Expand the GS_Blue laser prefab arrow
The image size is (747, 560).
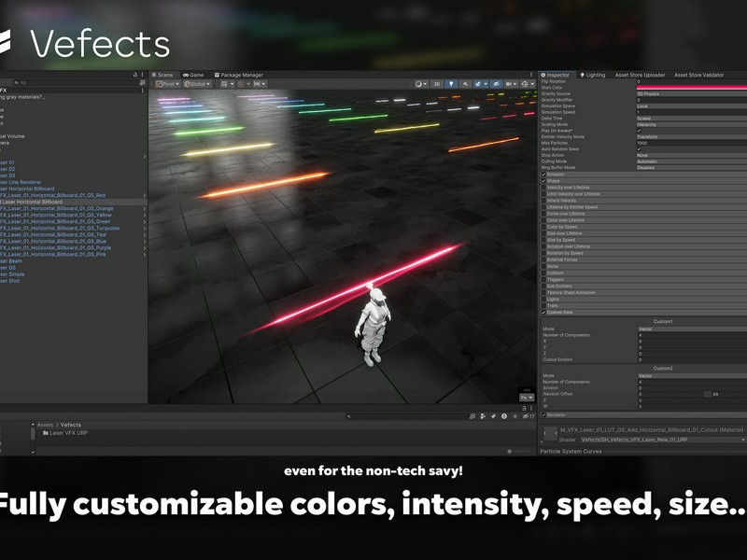point(145,242)
